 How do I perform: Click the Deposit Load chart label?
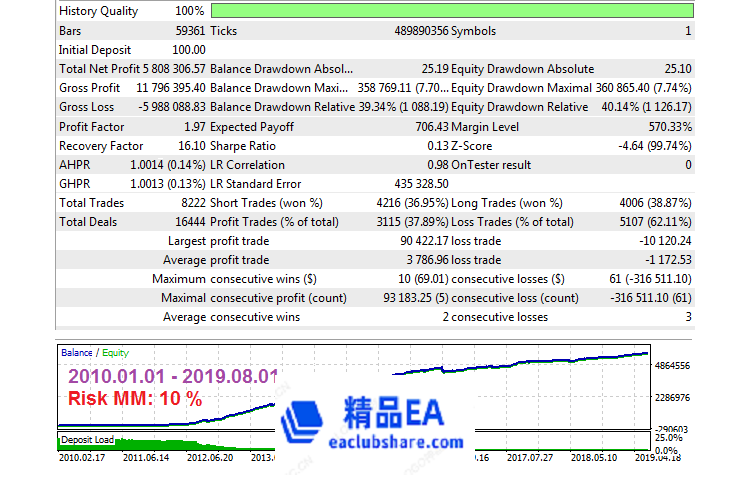click(88, 438)
